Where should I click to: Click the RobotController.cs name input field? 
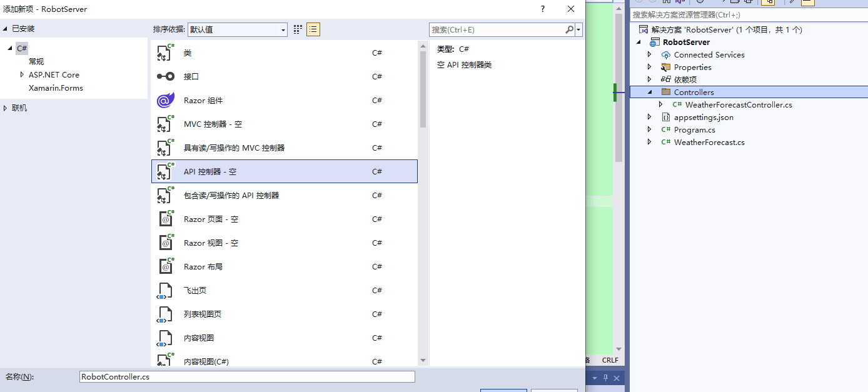click(247, 376)
